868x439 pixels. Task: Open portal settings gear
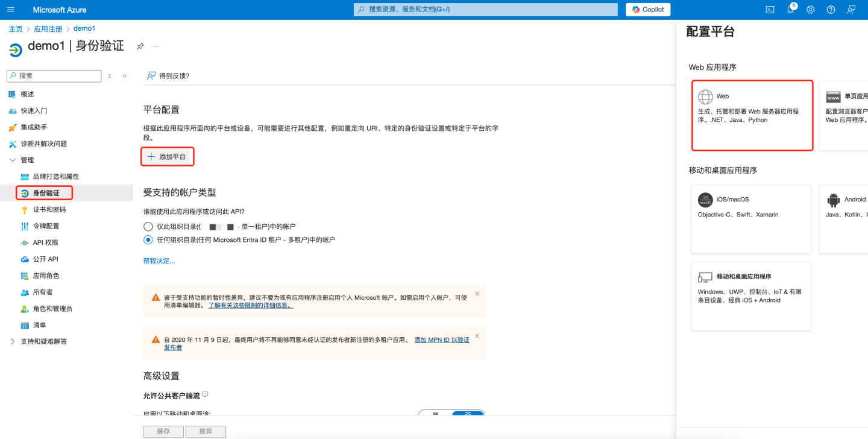[811, 10]
